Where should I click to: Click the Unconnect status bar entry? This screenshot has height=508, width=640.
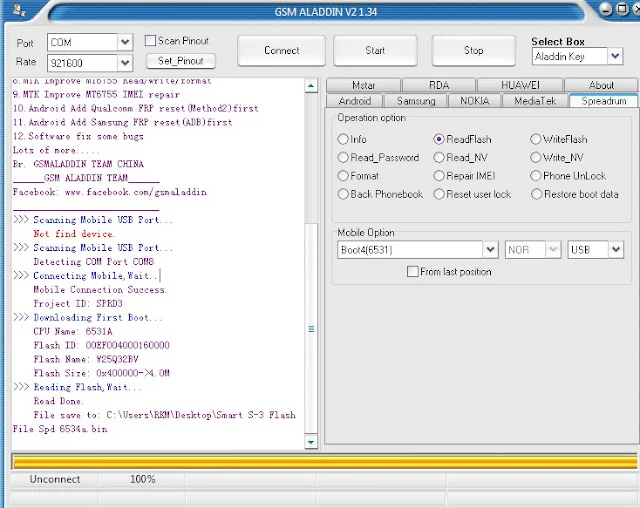click(x=55, y=479)
